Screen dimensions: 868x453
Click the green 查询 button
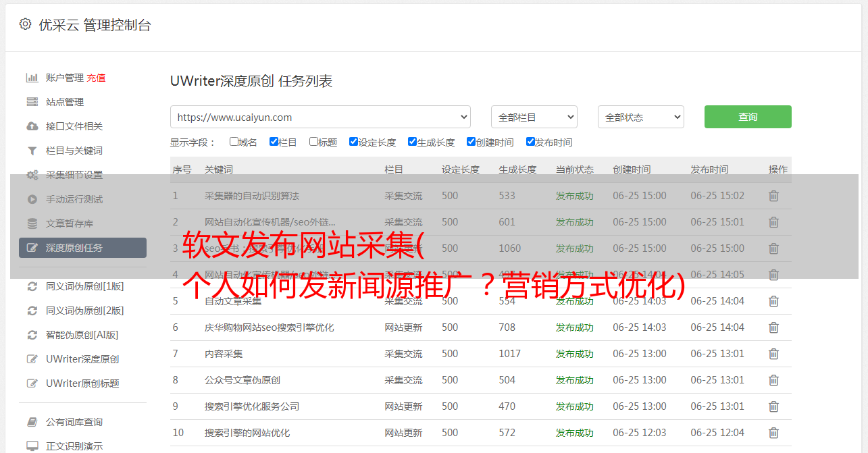[x=747, y=117]
